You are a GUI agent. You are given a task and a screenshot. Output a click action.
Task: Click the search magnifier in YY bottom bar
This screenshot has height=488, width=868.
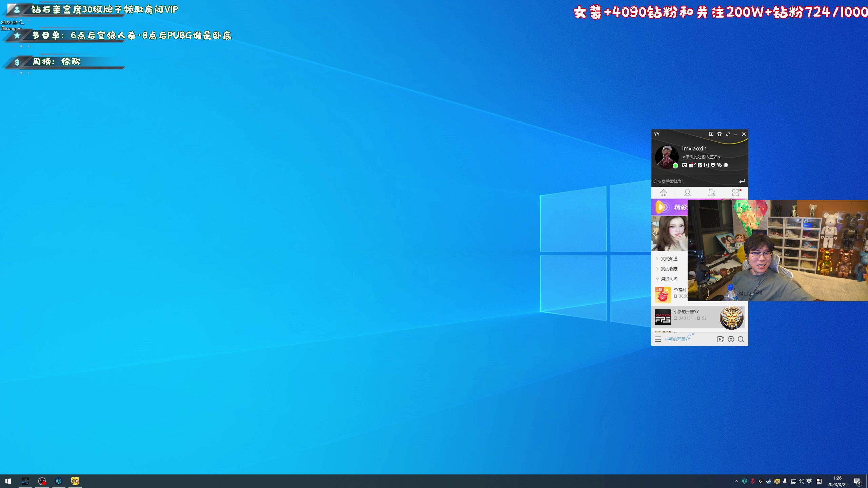[741, 339]
